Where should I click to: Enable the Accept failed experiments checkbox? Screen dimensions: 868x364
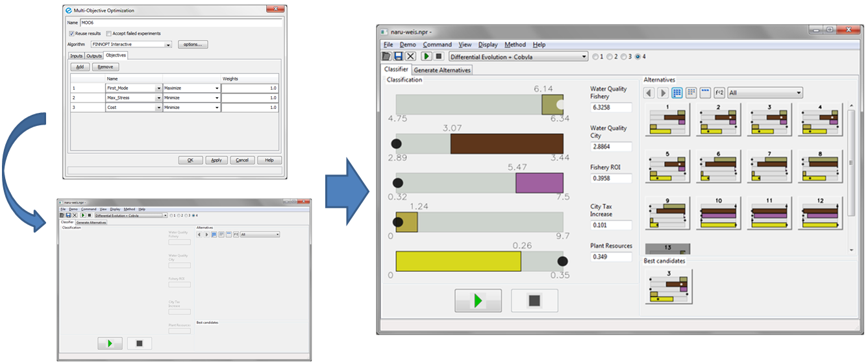coord(108,34)
